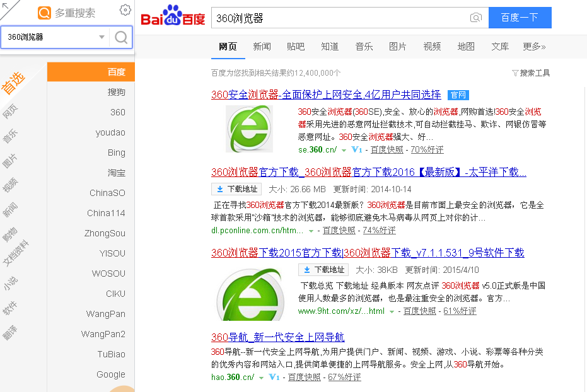Switch to the 网页 tab
This screenshot has height=392, width=587.
(228, 47)
